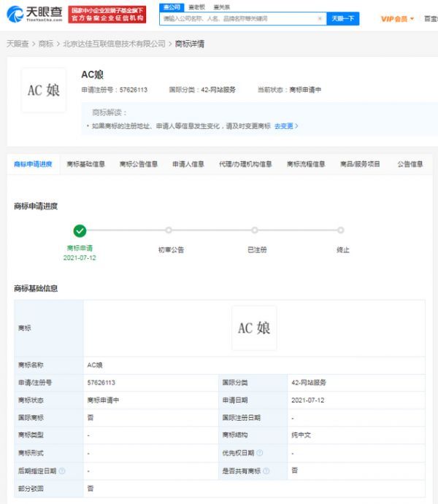Click the AC娘 trademark thumbnail in header
Screen dimensions: 438x504
point(44,90)
